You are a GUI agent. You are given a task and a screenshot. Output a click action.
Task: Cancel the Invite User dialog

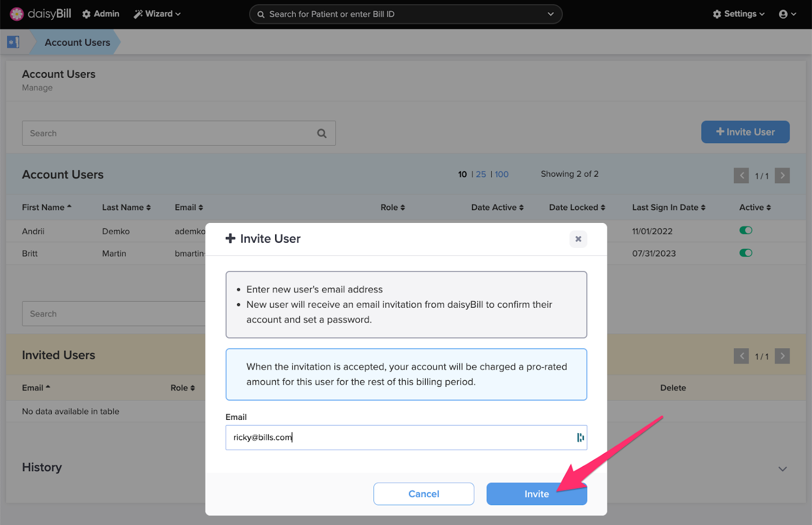tap(423, 494)
